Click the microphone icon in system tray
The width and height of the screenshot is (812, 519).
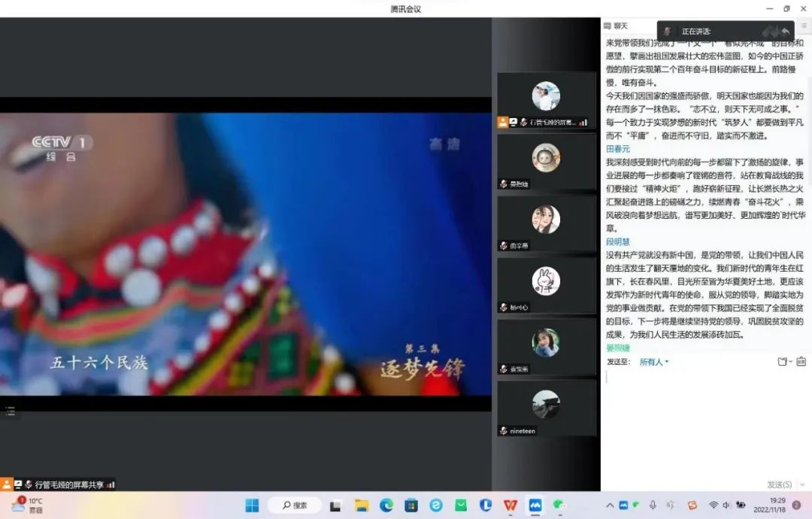click(653, 505)
